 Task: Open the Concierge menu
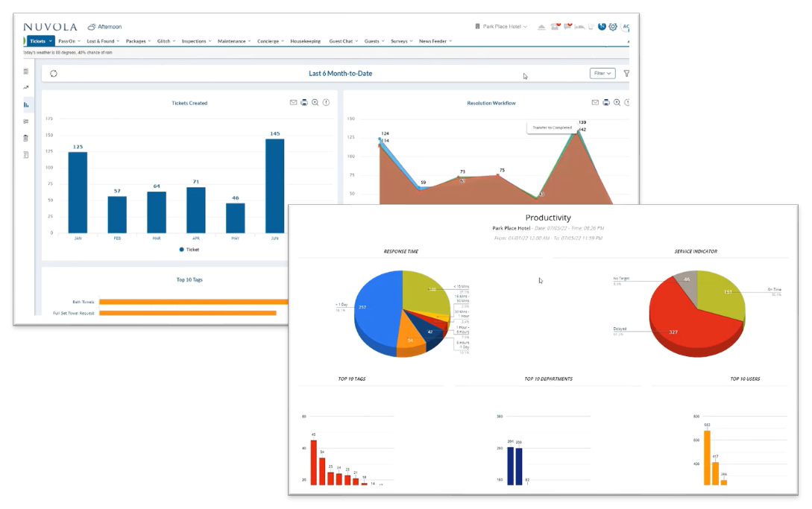271,41
